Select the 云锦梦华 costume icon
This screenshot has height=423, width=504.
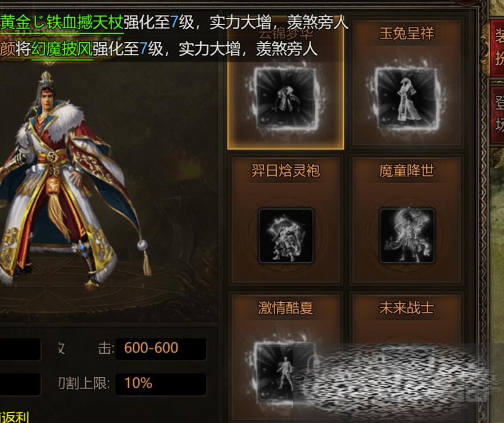coord(285,98)
